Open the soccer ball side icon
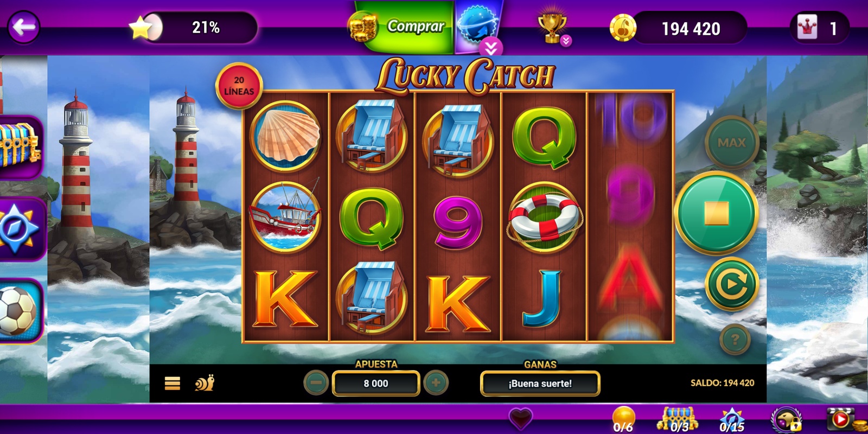Viewport: 868px width, 434px height. pyautogui.click(x=20, y=311)
